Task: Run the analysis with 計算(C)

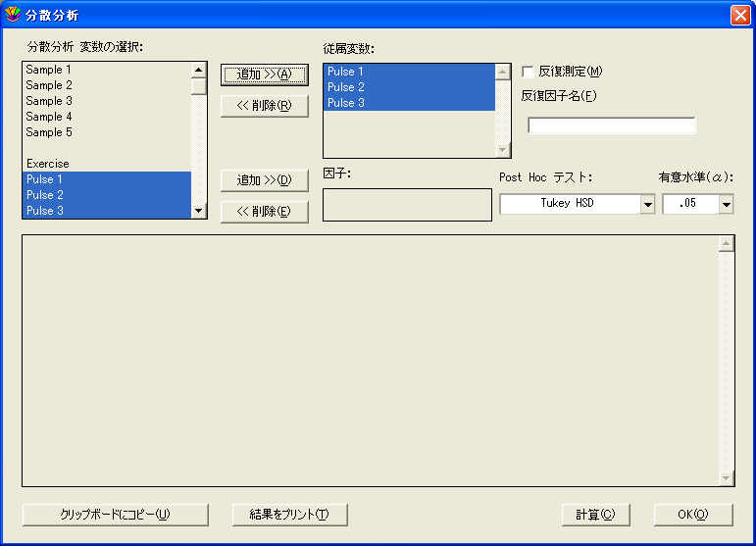Action: click(x=595, y=515)
